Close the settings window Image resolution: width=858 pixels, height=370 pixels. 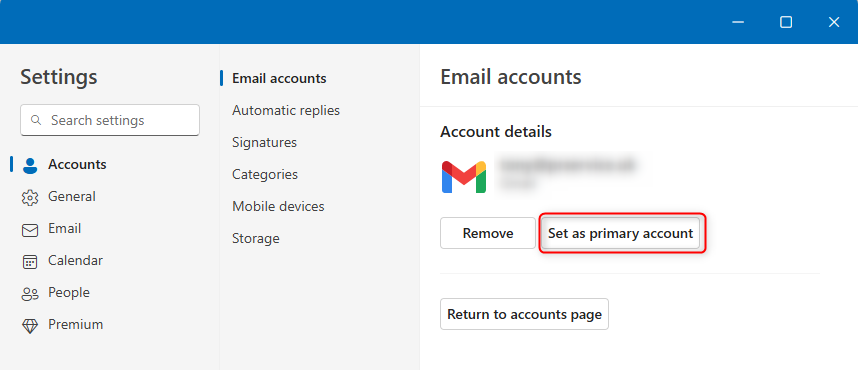click(833, 22)
